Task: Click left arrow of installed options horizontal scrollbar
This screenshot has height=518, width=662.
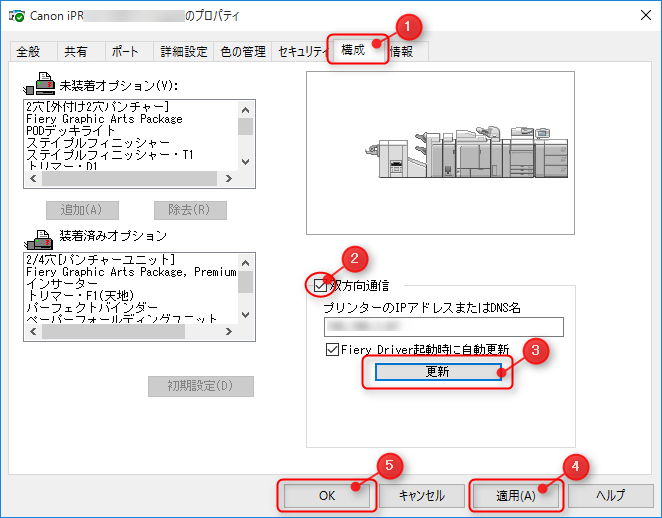Action: point(33,332)
